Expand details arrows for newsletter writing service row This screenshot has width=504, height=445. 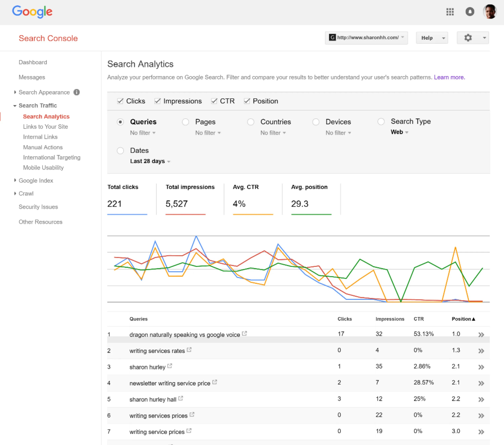click(x=481, y=383)
